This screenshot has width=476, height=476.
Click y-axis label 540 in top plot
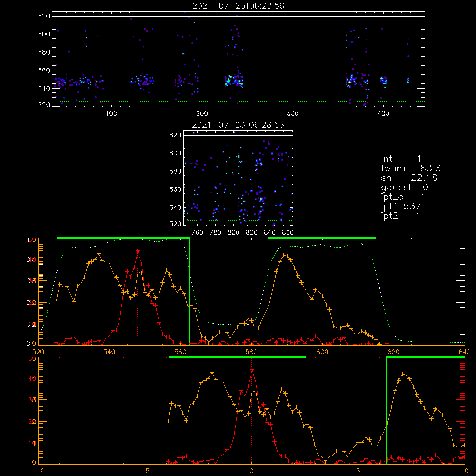point(44,89)
